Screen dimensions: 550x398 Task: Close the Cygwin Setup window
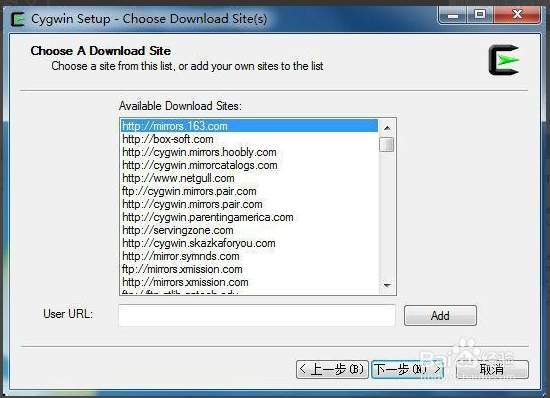click(x=517, y=15)
